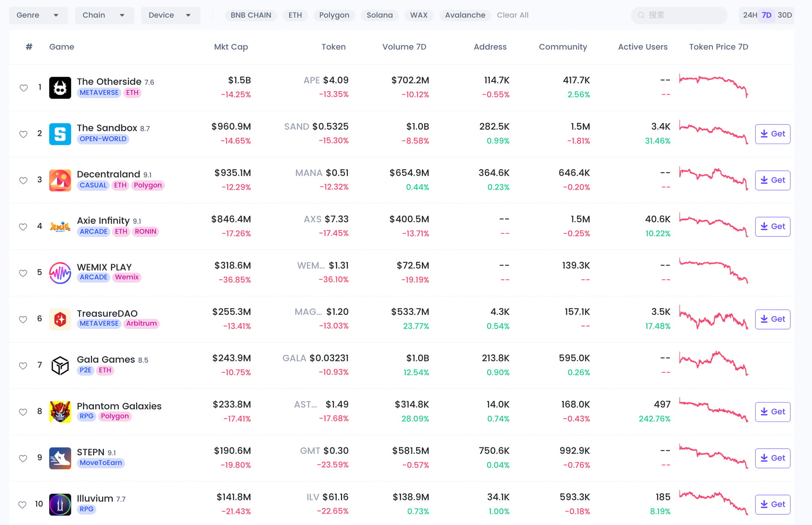Switch to the 7D time range

tap(767, 15)
